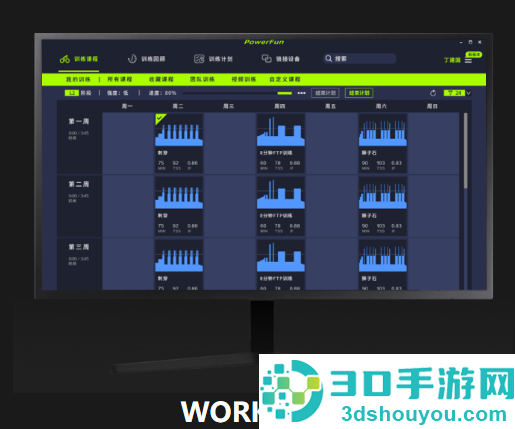Open week one 8分钟FTP训练 workout card
This screenshot has width=515, height=429.
click(x=281, y=143)
